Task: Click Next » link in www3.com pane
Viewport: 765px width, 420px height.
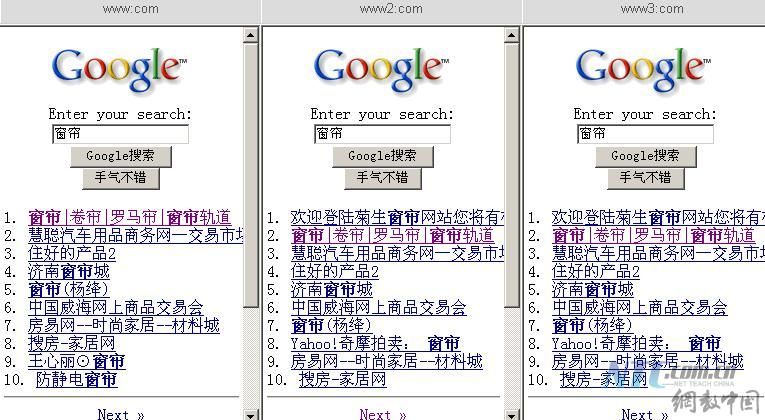Action: click(x=645, y=415)
